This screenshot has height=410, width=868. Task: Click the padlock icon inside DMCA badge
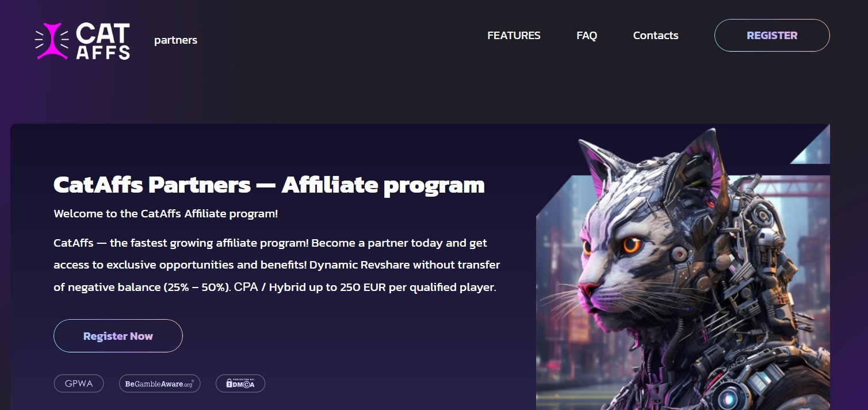coord(229,384)
